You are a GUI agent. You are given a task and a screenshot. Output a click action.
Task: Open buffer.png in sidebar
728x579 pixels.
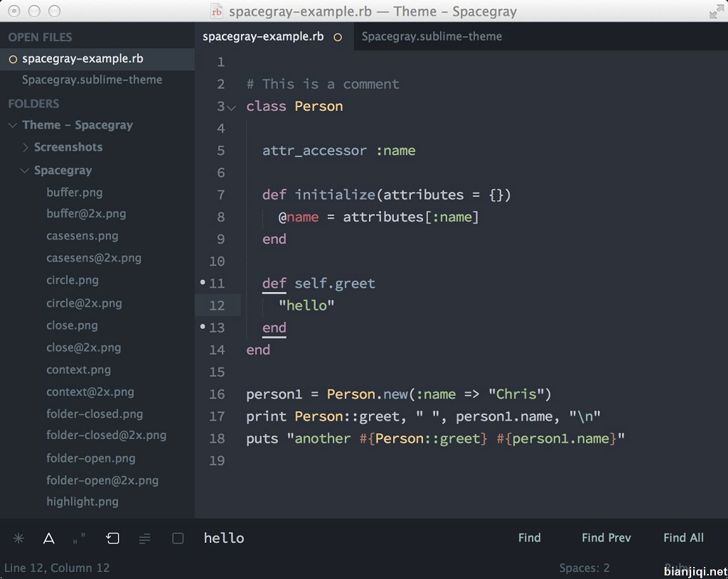(x=74, y=192)
